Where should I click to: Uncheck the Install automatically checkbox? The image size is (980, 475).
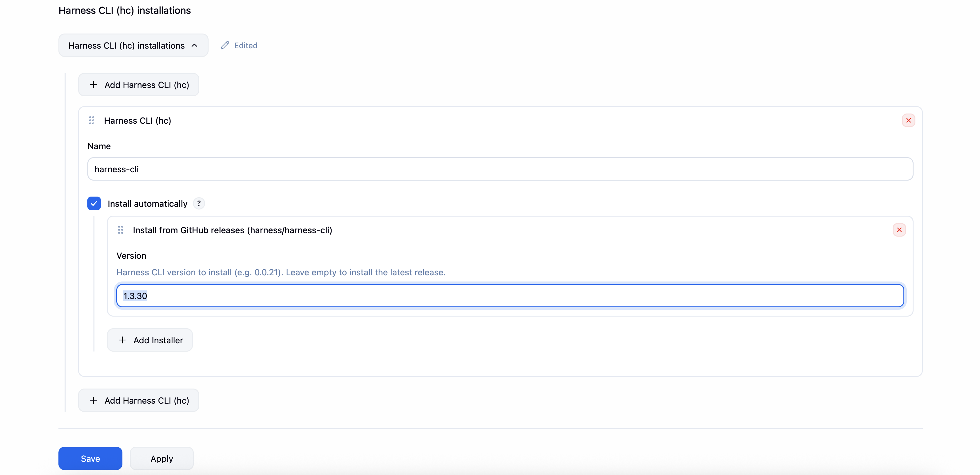[94, 203]
